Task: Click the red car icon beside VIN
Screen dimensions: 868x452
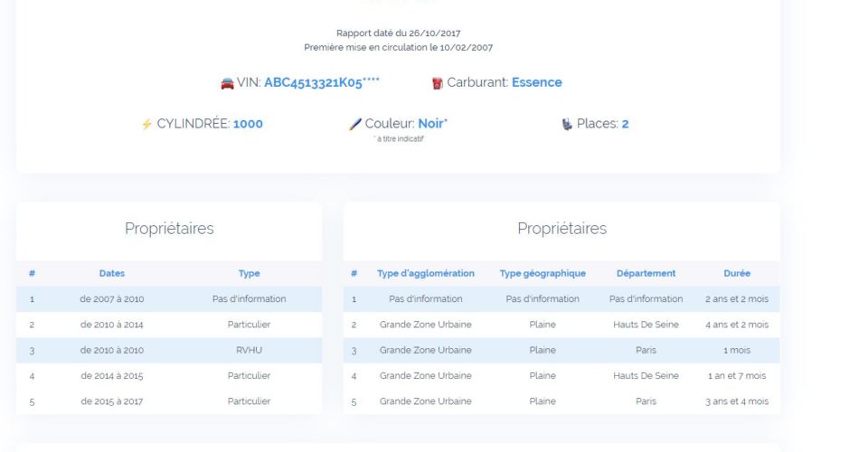Action: point(227,83)
